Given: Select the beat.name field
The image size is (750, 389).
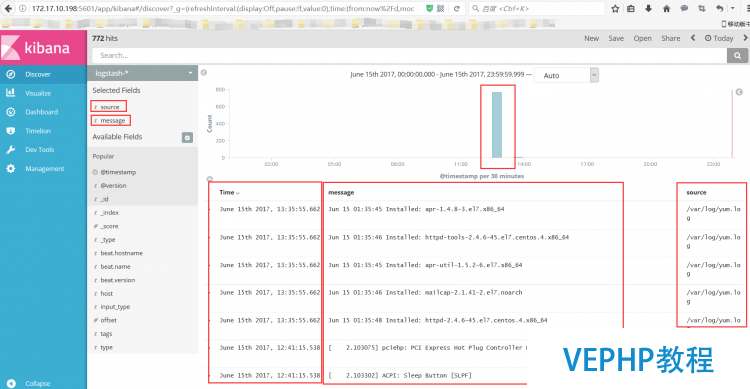Looking at the screenshot, I should [115, 267].
